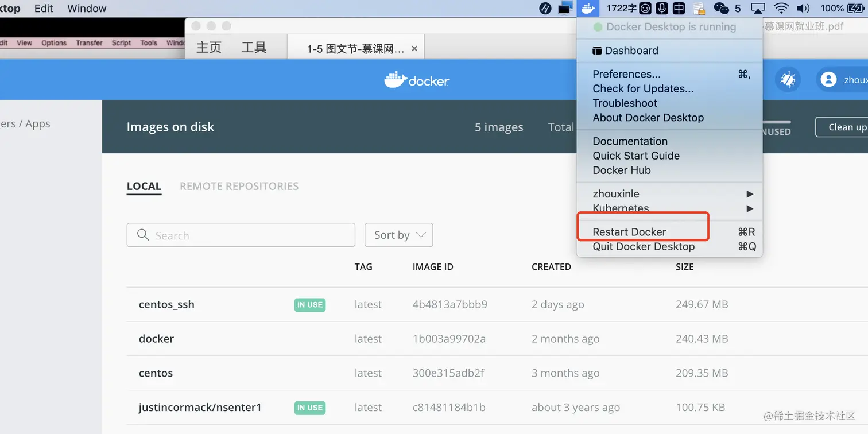Open Options menu in background window
This screenshot has height=434, width=868.
click(54, 43)
